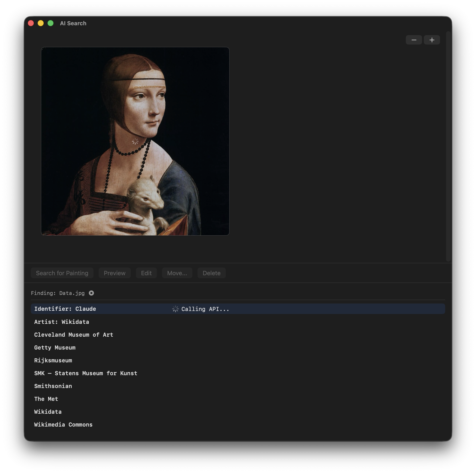Delete the selected image

[212, 273]
